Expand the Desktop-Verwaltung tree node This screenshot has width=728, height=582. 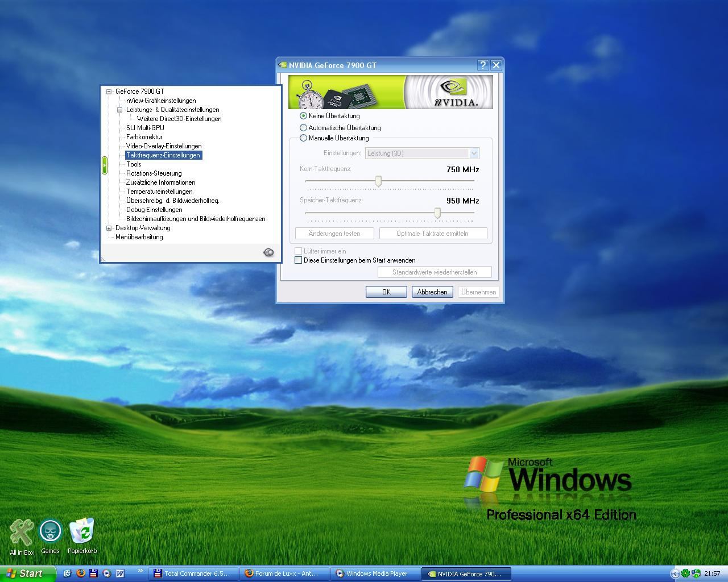tap(109, 228)
